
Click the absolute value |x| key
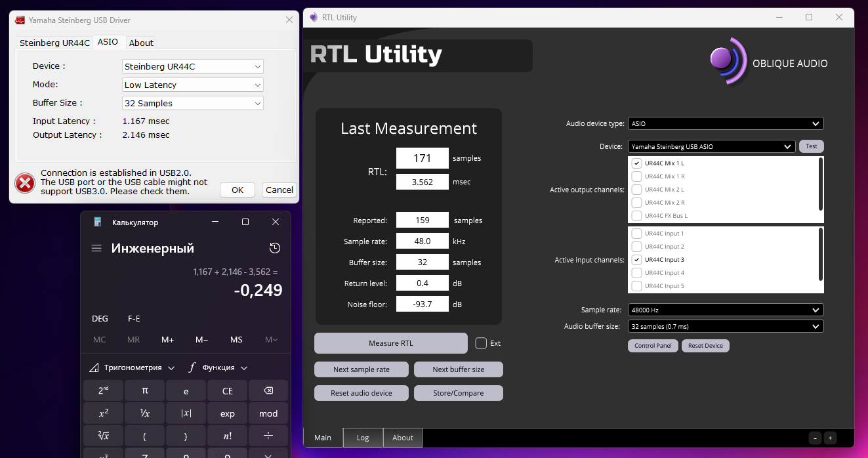pos(186,413)
